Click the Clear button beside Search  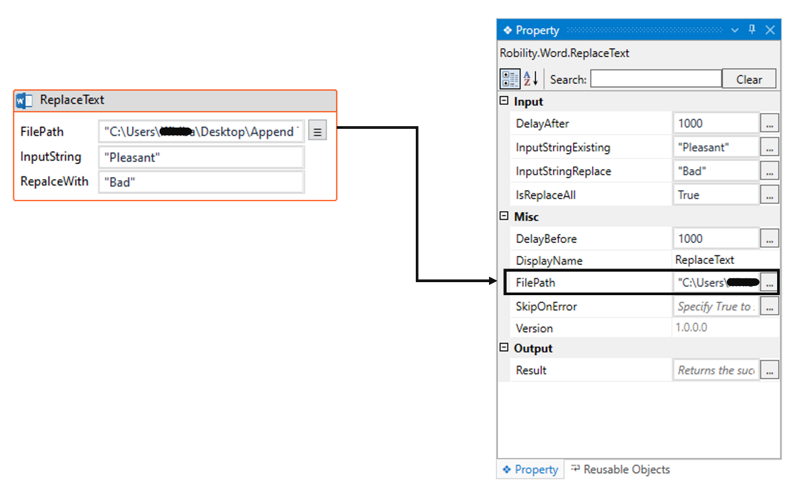coord(749,79)
